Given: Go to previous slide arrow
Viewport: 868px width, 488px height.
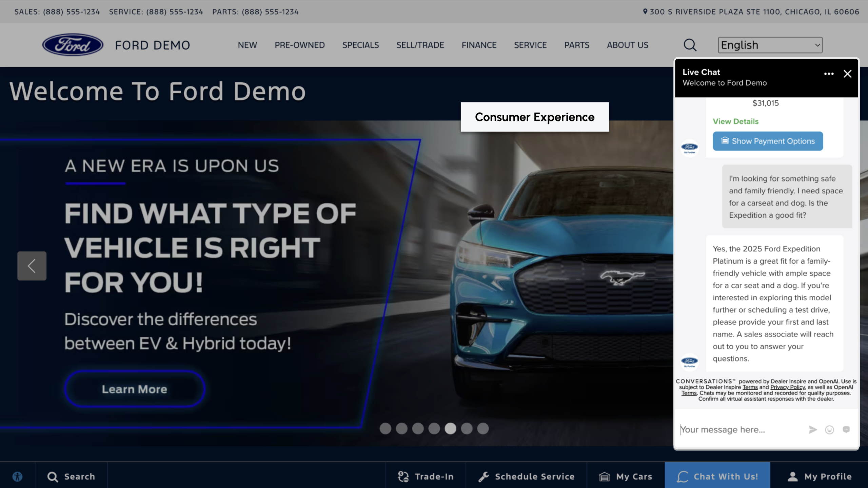Looking at the screenshot, I should [x=32, y=266].
